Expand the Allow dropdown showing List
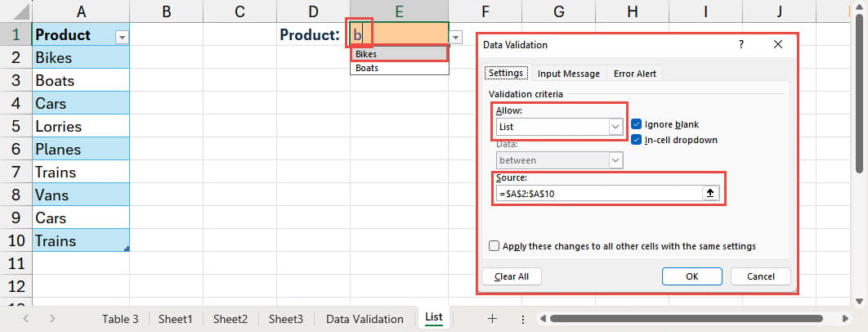This screenshot has width=868, height=332. [x=614, y=128]
